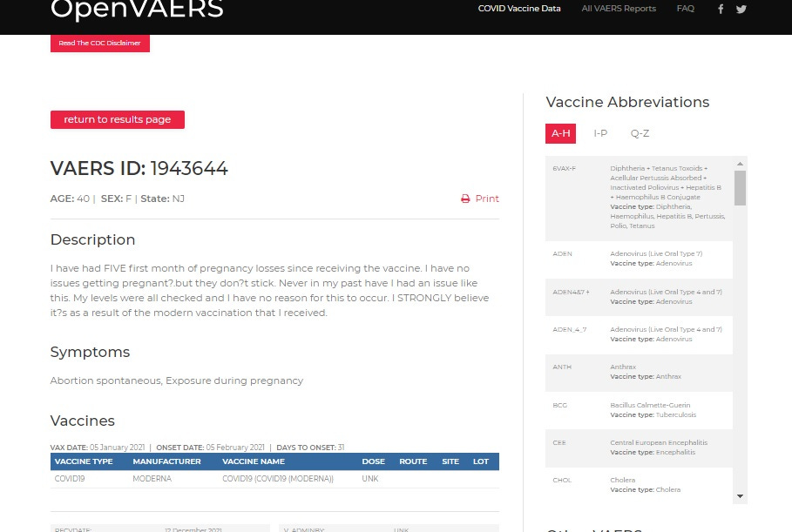Image resolution: width=792 pixels, height=532 pixels.
Task: Click the ONSET DATE 05 February 2021 text
Action: coord(210,448)
